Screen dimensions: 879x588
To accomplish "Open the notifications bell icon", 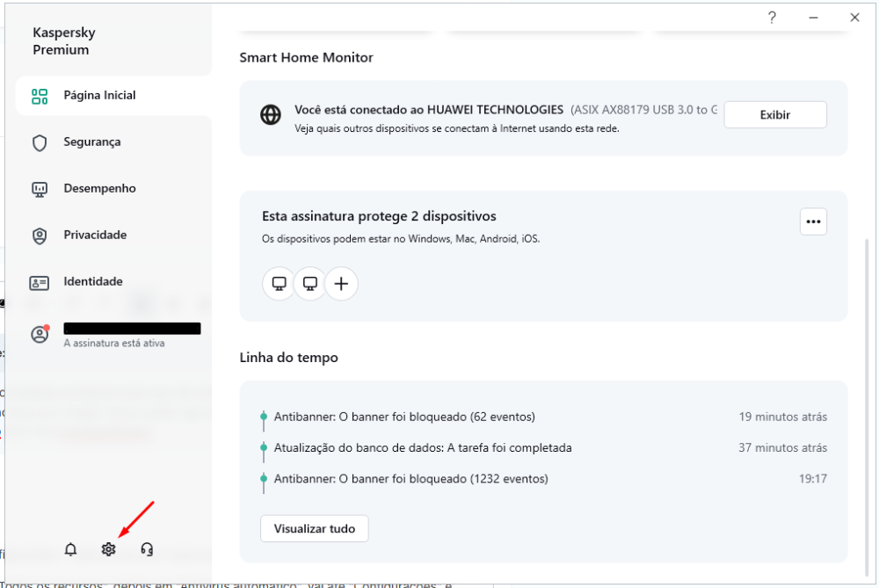I will (x=70, y=549).
